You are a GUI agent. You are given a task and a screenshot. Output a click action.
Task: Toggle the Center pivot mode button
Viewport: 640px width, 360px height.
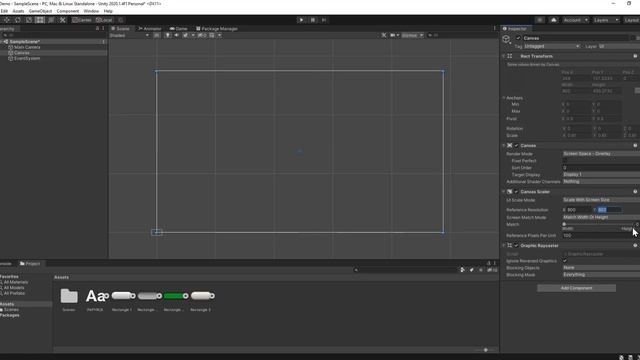(x=82, y=20)
